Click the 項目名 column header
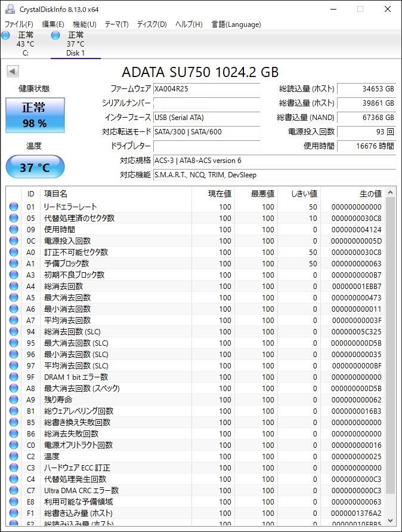 point(116,193)
